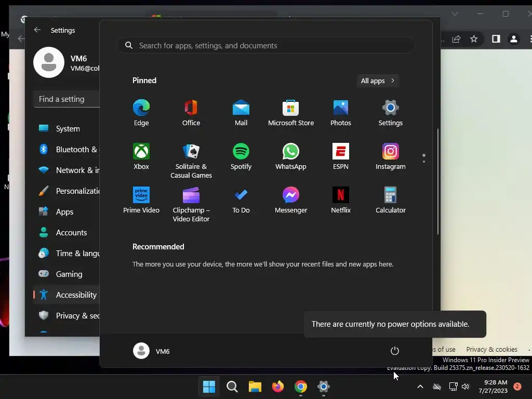532x399 pixels.
Task: Launch Office from pinned apps
Action: (x=191, y=113)
